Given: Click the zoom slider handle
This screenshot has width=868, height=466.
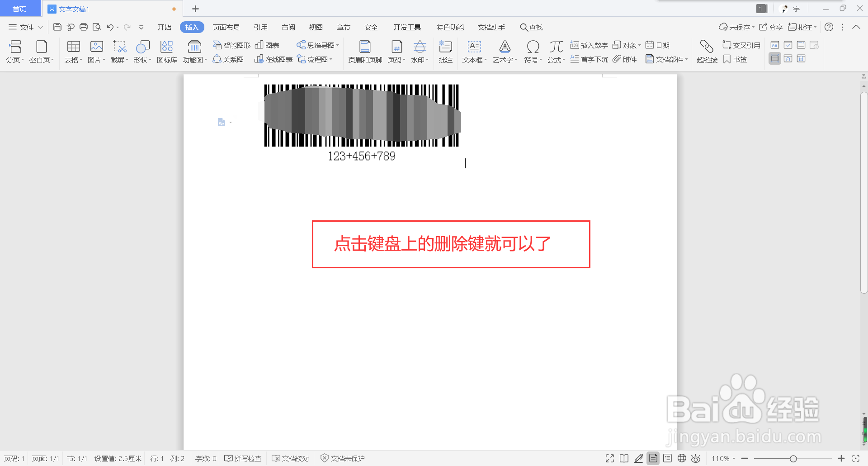Looking at the screenshot, I should tap(793, 458).
